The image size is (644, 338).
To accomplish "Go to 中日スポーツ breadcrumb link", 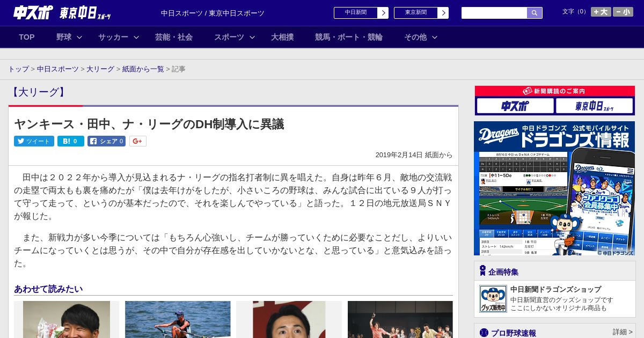I will pyautogui.click(x=58, y=69).
